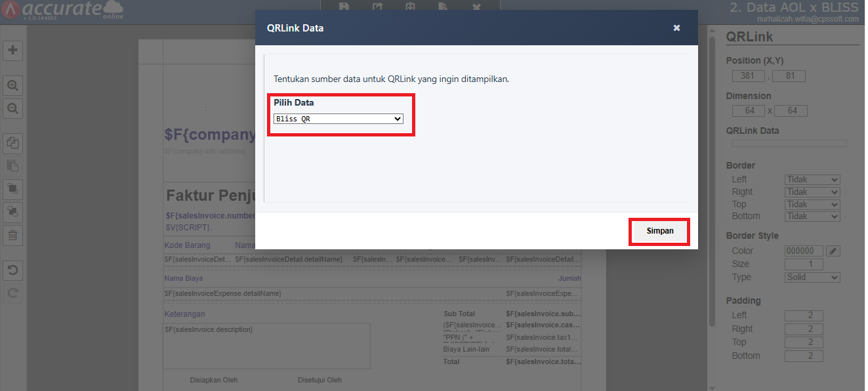Click the document preview icon in top toolbar
This screenshot has height=391, width=868.
pyautogui.click(x=444, y=7)
